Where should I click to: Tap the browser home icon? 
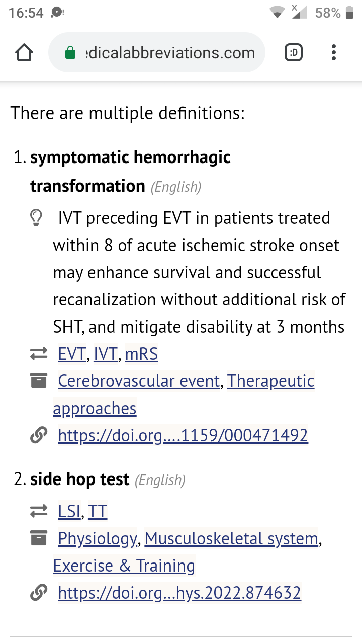click(24, 53)
